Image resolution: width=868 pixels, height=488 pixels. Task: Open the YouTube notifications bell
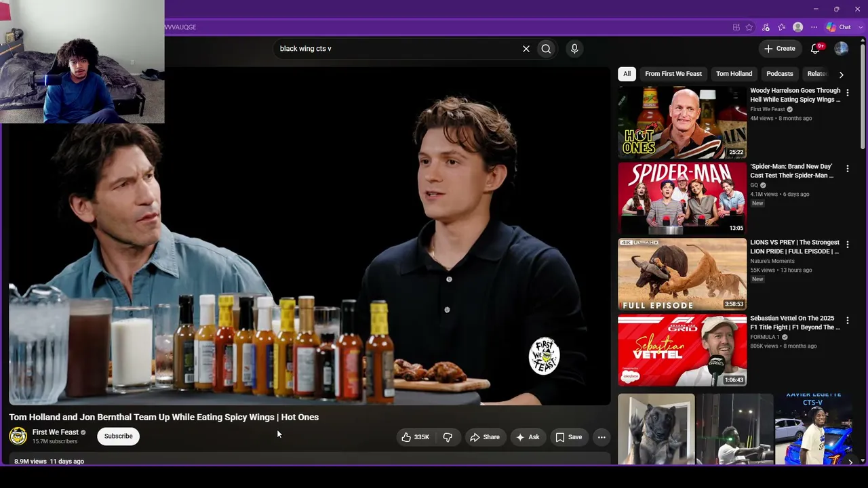click(x=816, y=49)
